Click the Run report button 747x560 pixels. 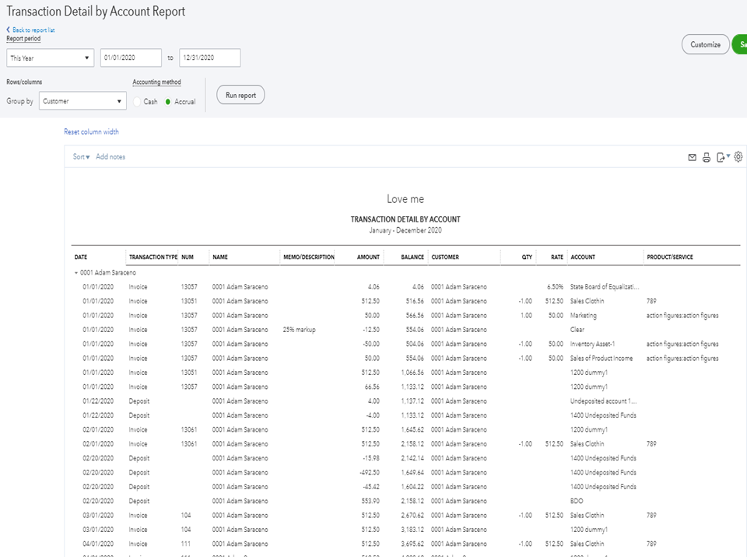pos(240,95)
